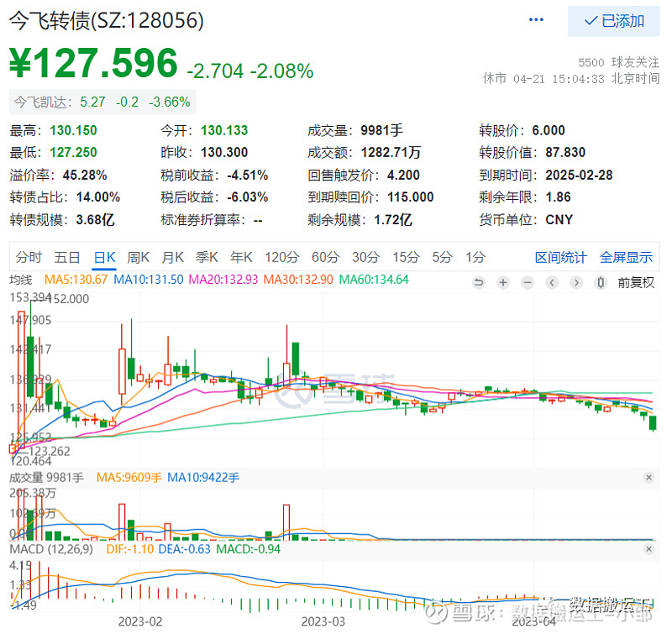Close the MACD indicator panel

648,549
